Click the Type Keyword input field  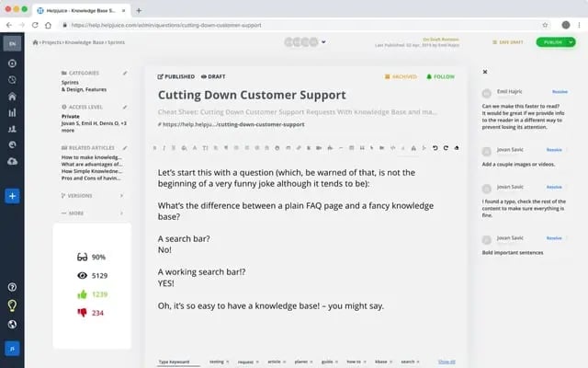pos(178,362)
